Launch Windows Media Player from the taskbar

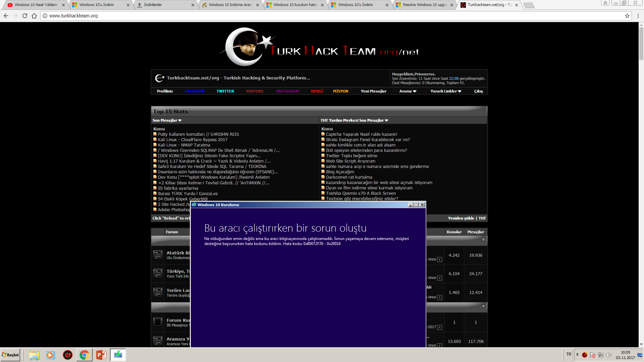51,355
